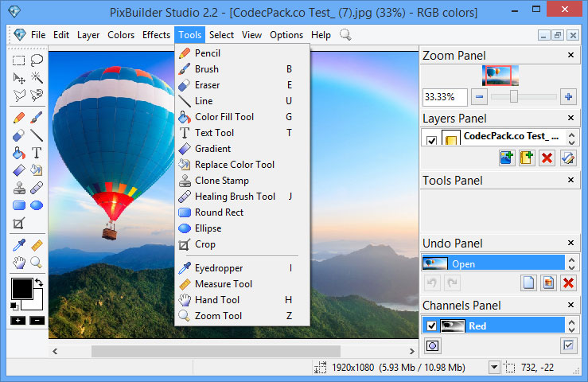Click the checkbox button at Channels Panel bottom right

click(568, 345)
